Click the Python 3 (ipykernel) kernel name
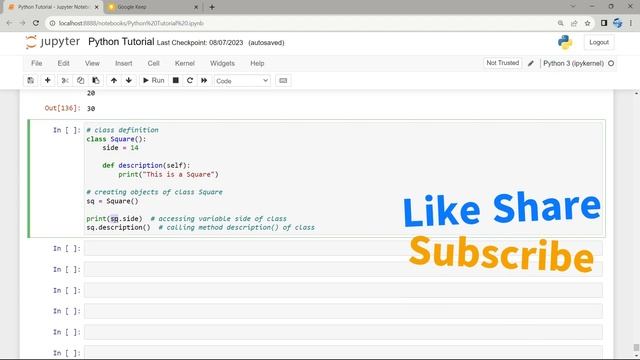This screenshot has height=360, width=640. tap(573, 63)
